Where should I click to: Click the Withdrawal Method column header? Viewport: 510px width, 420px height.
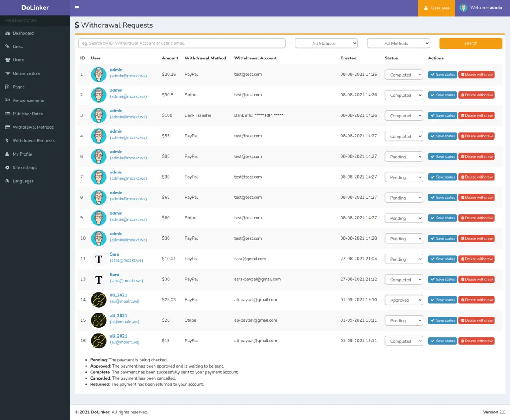point(205,58)
